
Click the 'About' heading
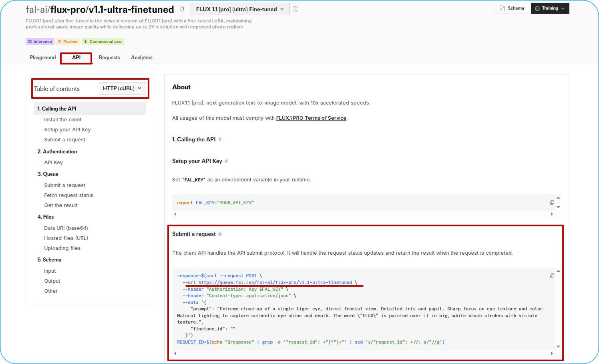[181, 87]
